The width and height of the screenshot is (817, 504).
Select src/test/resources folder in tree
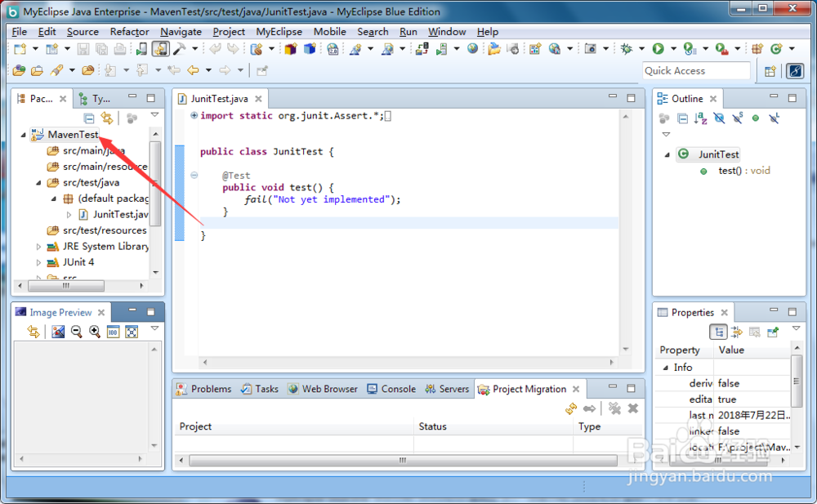pos(97,230)
